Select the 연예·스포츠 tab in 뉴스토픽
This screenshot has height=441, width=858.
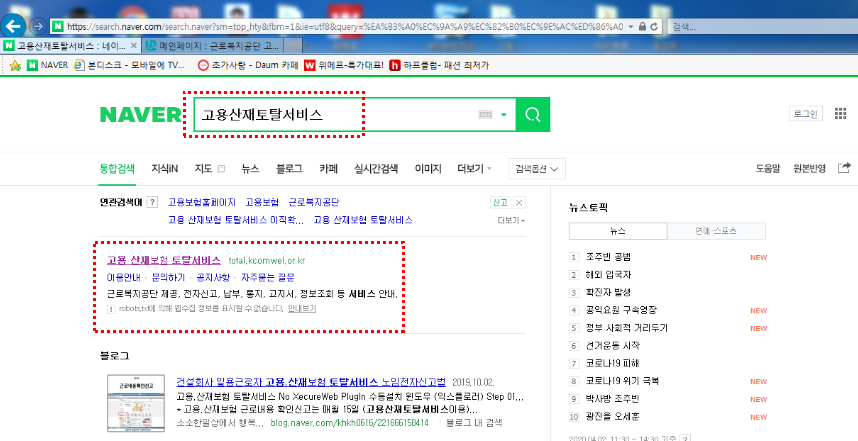click(x=716, y=231)
